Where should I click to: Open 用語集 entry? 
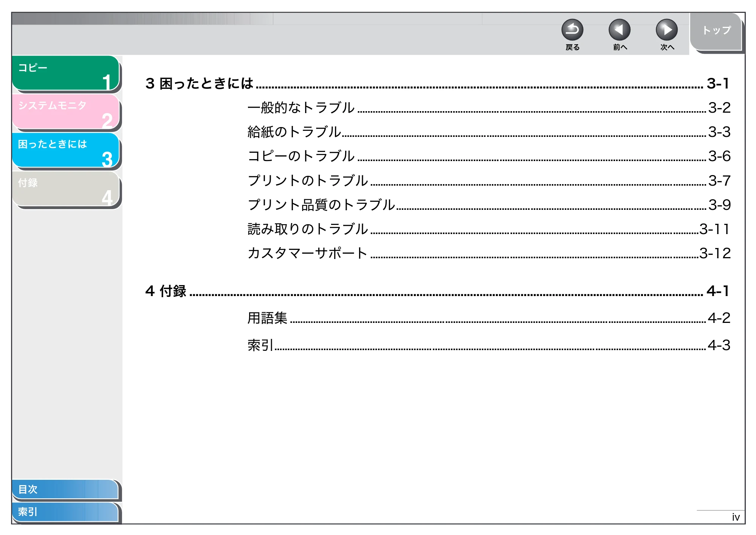pos(489,318)
